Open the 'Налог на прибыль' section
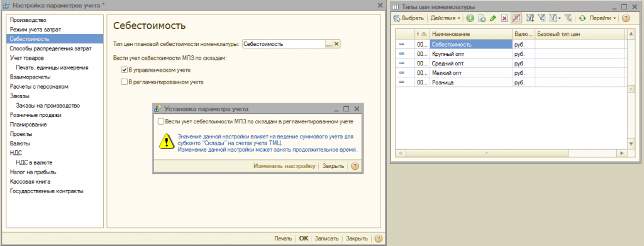 33,172
